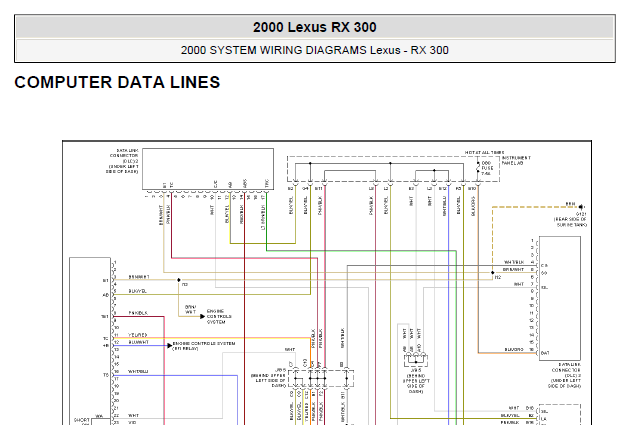The width and height of the screenshot is (625, 425).
Task: Select "ENGINE CONTROLS SYSTEM" label after BRN/WHT arrow
Action: [x=219, y=317]
